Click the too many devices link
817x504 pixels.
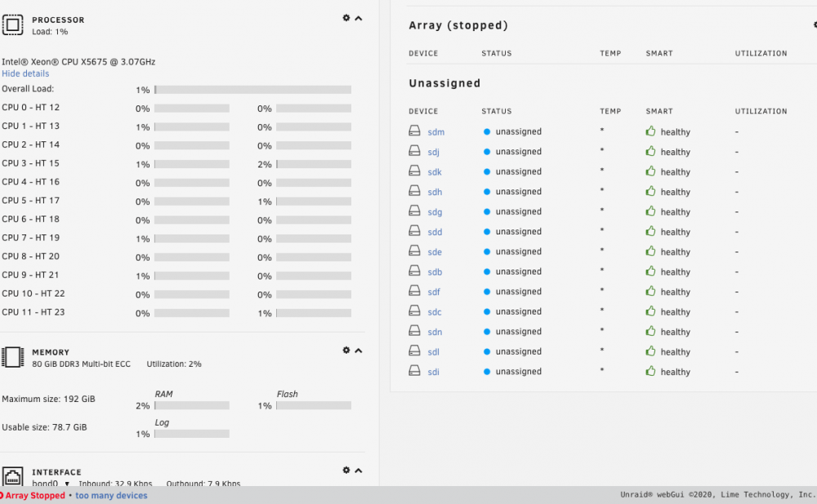pyautogui.click(x=111, y=495)
